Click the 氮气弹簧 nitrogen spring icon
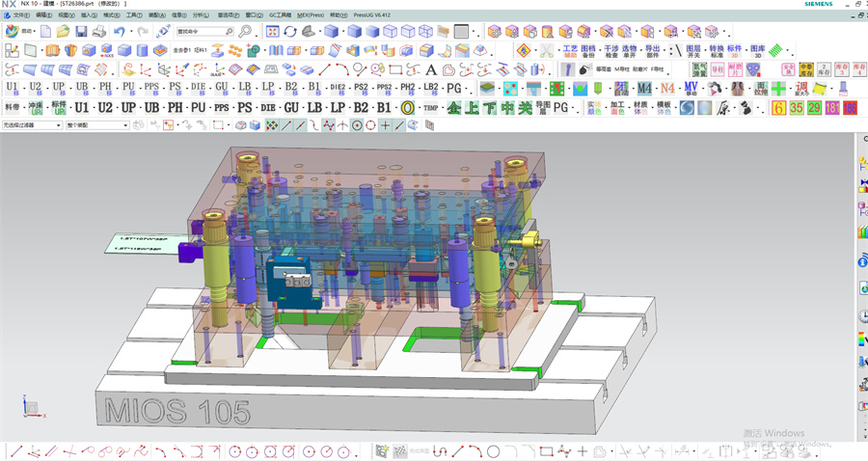The width and height of the screenshot is (868, 461). click(x=700, y=69)
